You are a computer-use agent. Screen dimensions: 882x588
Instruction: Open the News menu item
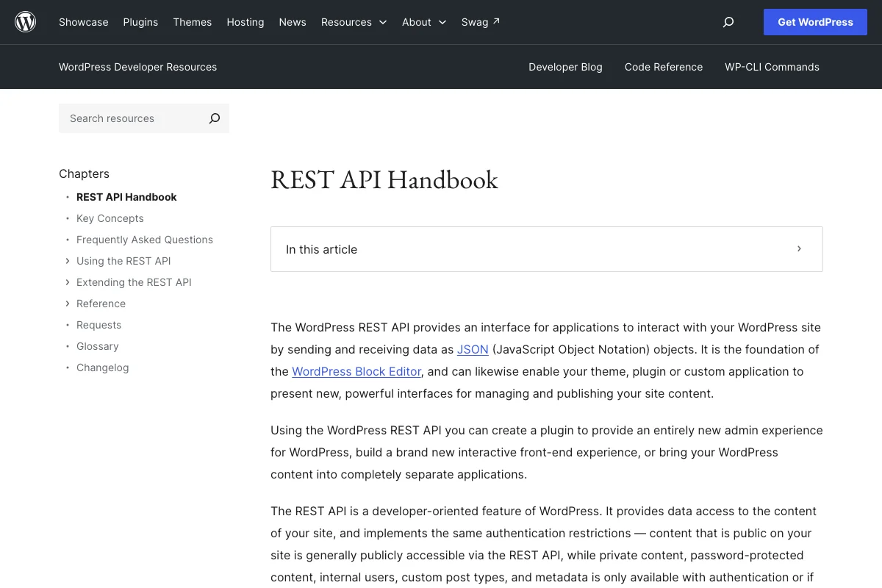[x=293, y=22]
